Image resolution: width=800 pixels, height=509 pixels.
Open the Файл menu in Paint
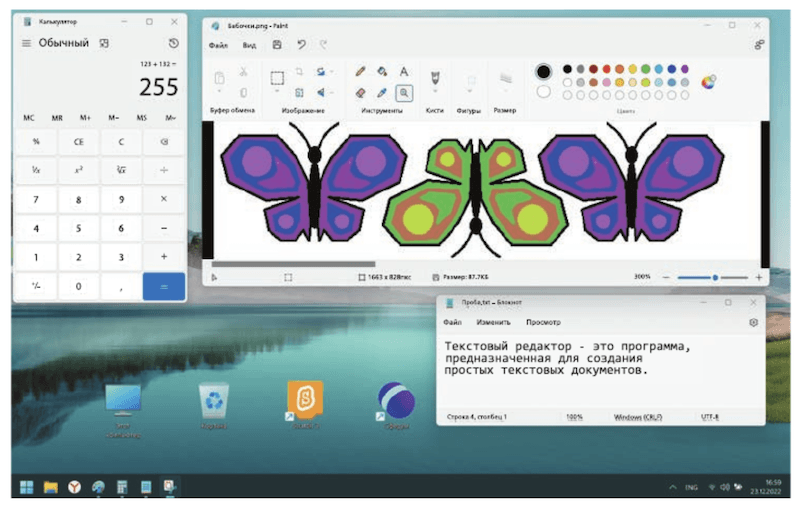pos(218,45)
